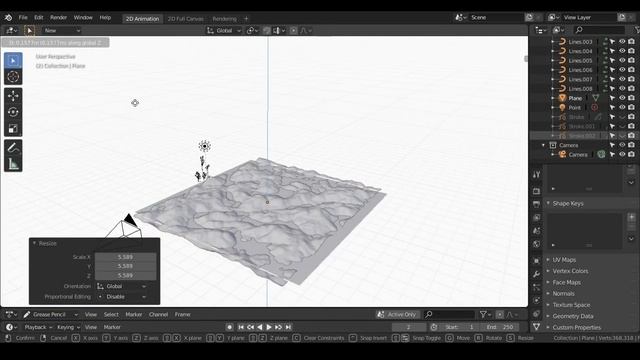Open the selection mode New dropdown

(x=61, y=31)
